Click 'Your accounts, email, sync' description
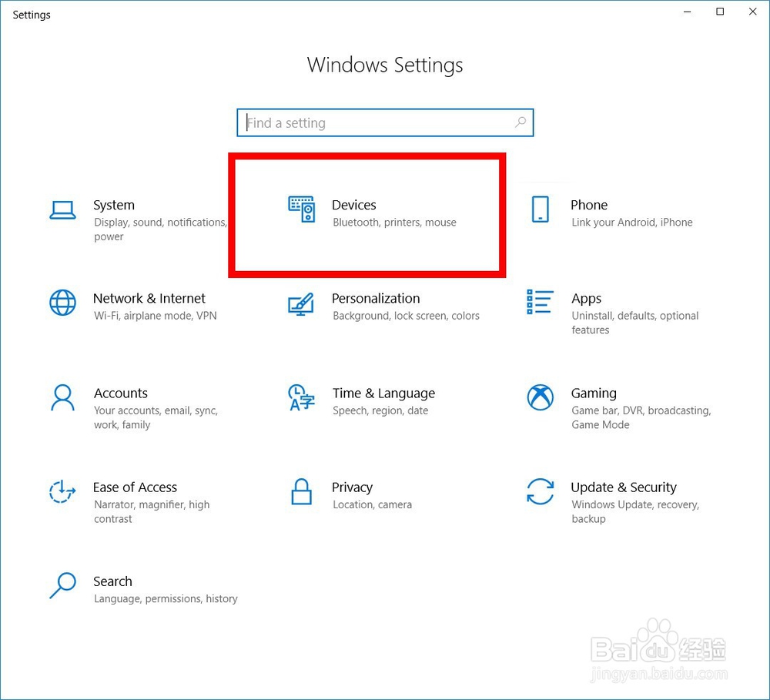 point(156,410)
